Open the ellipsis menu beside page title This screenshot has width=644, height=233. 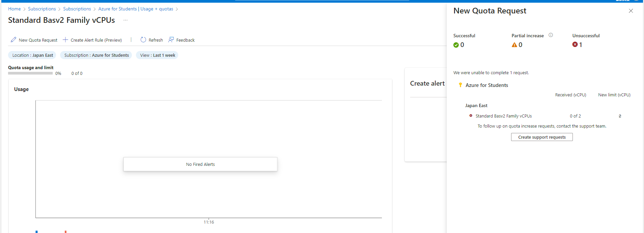pos(126,20)
